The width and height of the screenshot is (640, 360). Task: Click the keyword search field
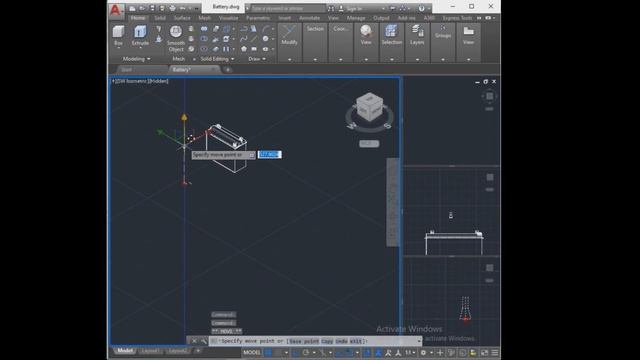(288, 8)
